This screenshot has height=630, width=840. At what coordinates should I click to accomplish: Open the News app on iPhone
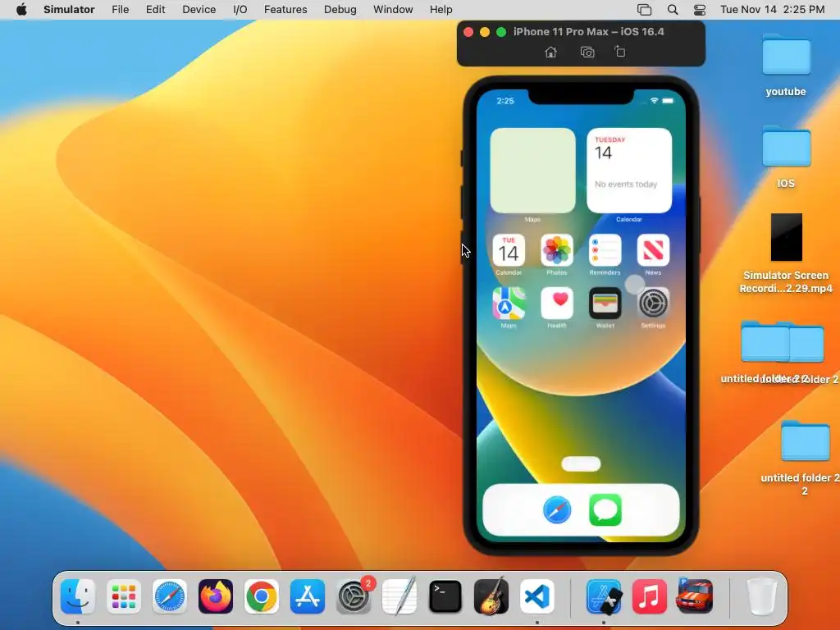pyautogui.click(x=653, y=250)
